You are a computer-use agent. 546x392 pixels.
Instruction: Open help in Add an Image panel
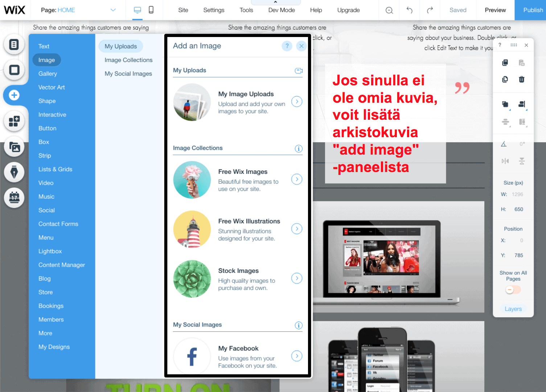pyautogui.click(x=287, y=46)
